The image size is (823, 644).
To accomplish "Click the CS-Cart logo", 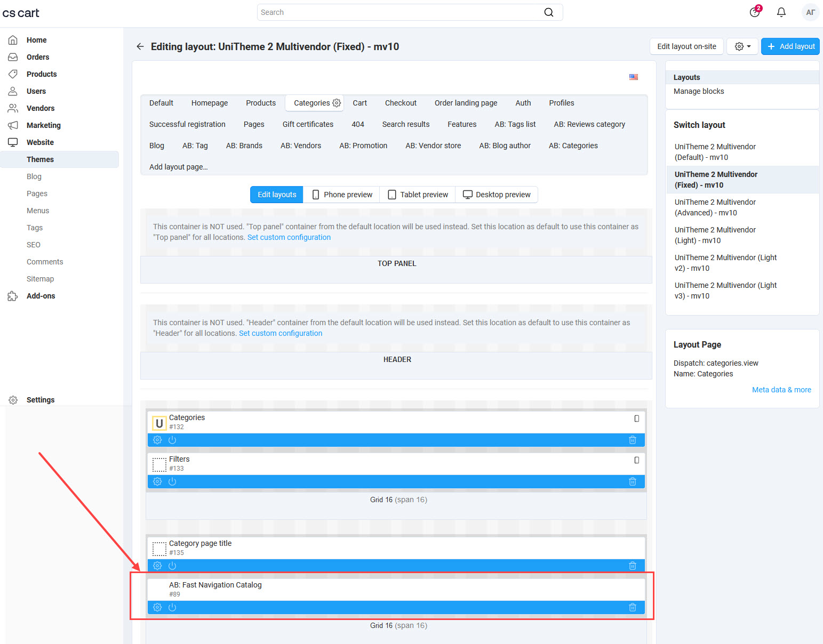I will [21, 13].
